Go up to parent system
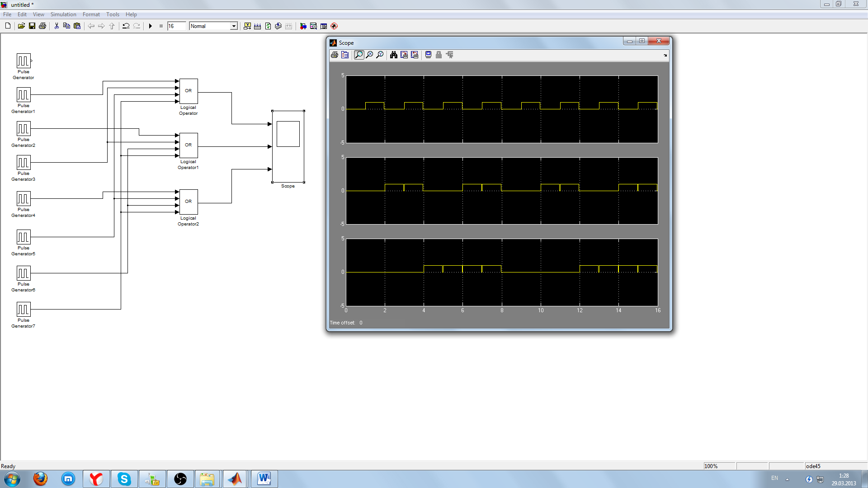 click(112, 26)
